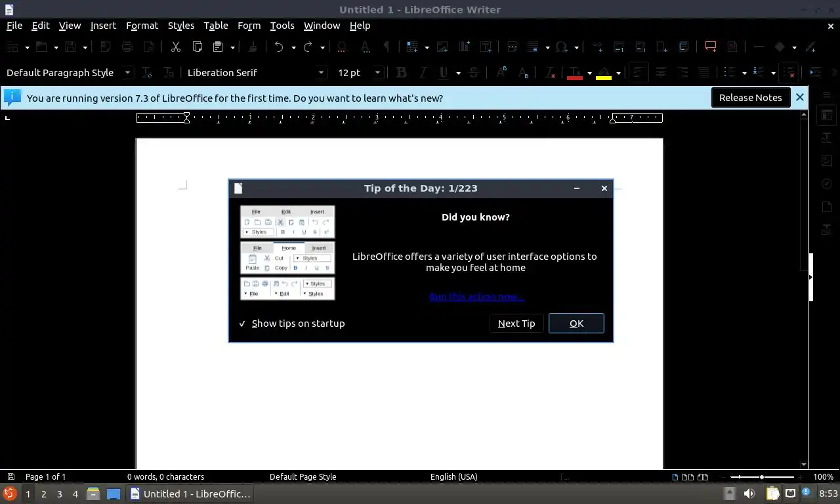
Task: Click the English (USA) language status field
Action: (x=454, y=477)
